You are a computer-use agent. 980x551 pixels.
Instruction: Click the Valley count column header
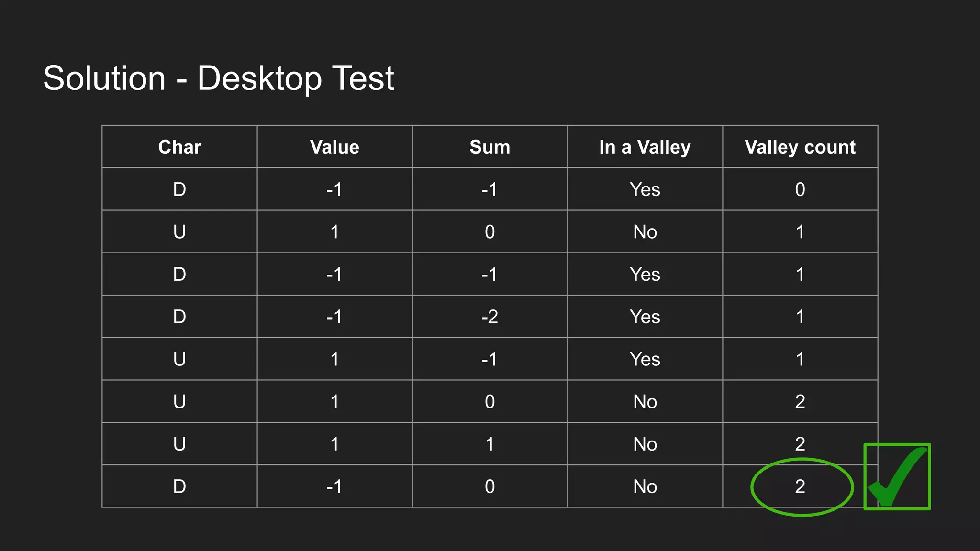click(800, 147)
